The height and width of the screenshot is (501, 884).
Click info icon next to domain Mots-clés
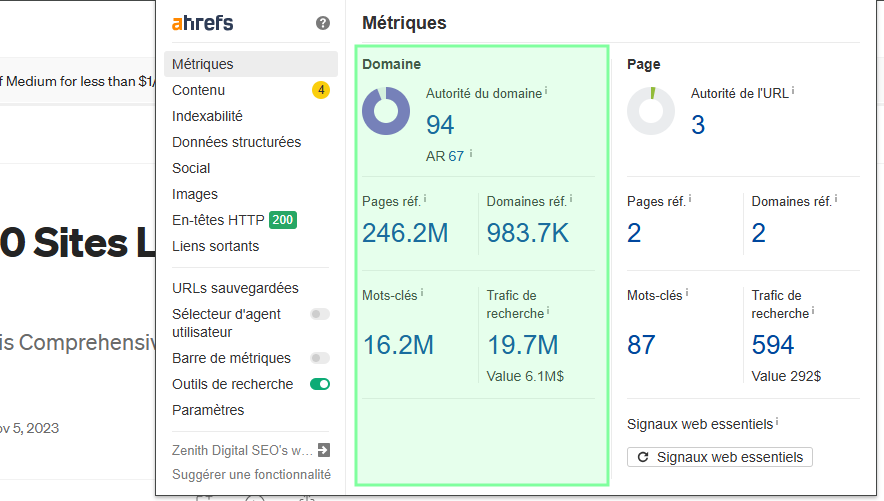(x=422, y=292)
